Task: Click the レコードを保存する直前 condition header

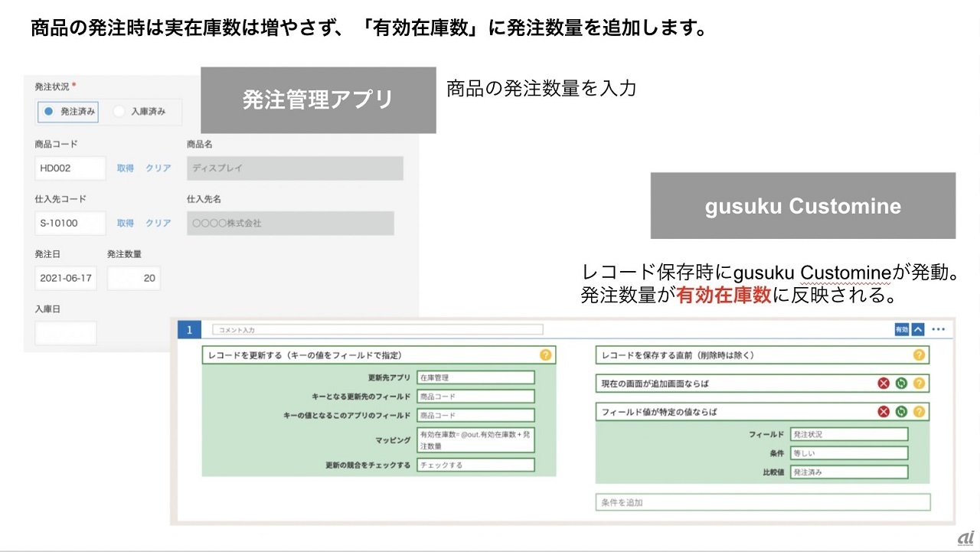Action: [763, 355]
